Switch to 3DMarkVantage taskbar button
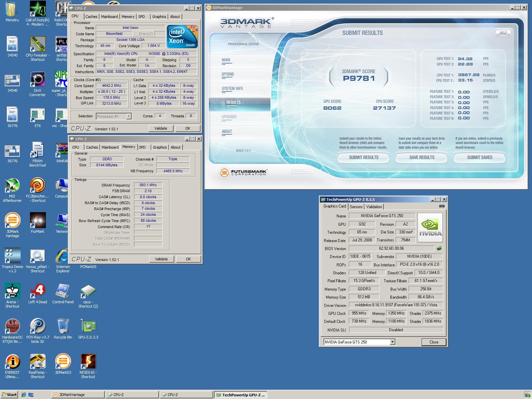The image size is (532, 399). coord(78,395)
